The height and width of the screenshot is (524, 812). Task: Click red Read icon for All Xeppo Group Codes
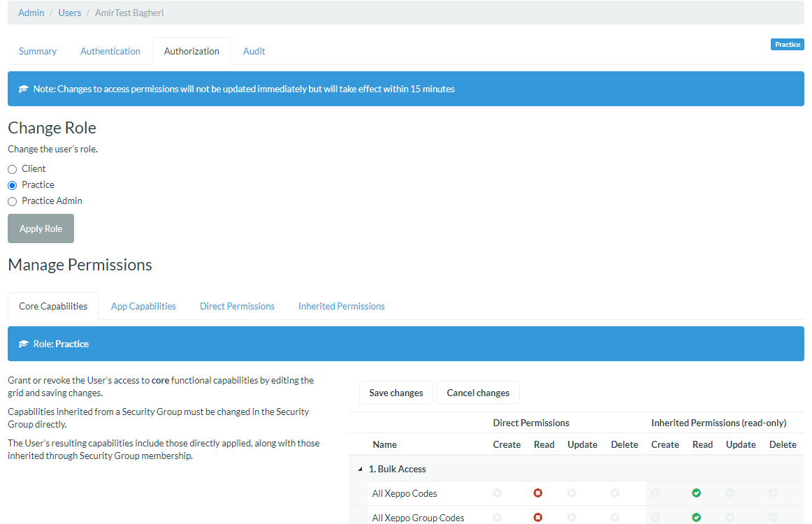pyautogui.click(x=538, y=518)
